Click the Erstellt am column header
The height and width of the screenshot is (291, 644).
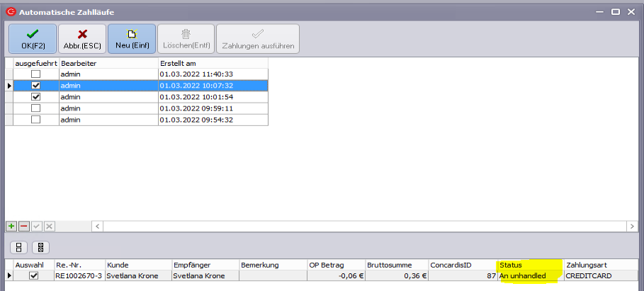click(x=213, y=63)
